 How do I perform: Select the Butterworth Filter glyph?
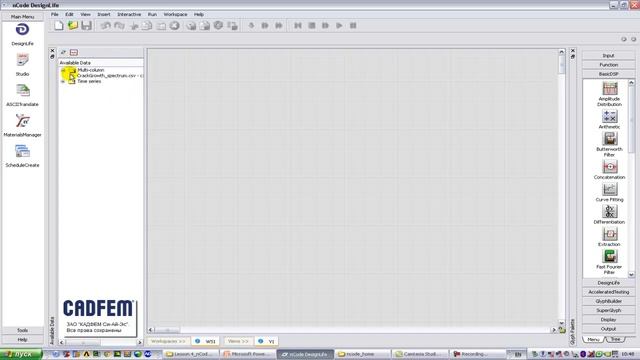pos(609,144)
